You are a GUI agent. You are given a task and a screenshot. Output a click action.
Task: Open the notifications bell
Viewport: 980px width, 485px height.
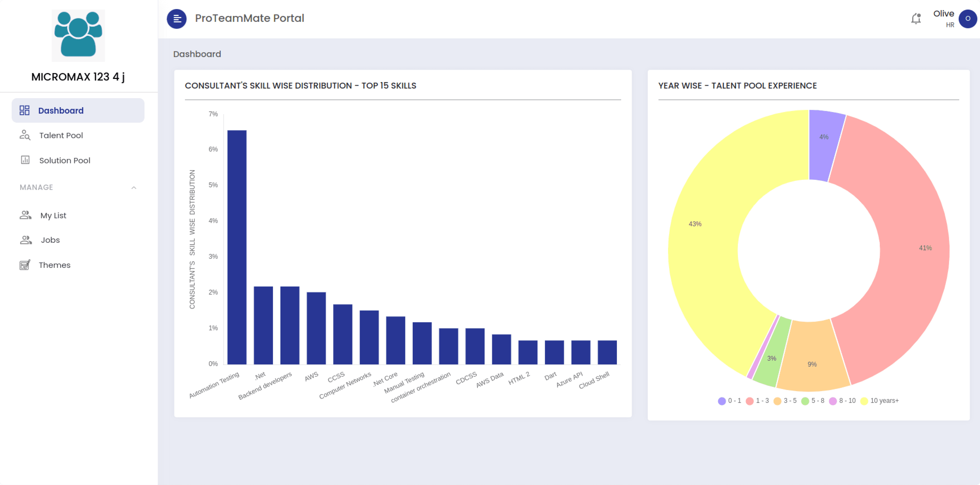(x=916, y=18)
